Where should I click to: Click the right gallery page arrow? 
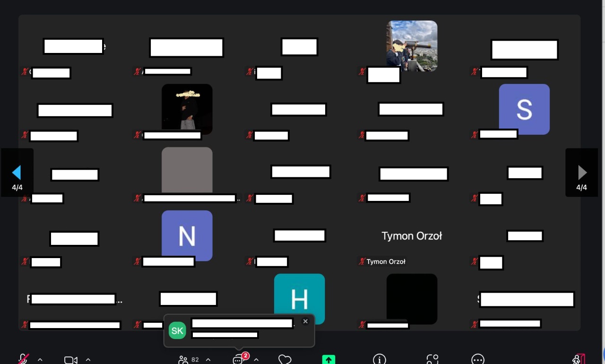582,173
